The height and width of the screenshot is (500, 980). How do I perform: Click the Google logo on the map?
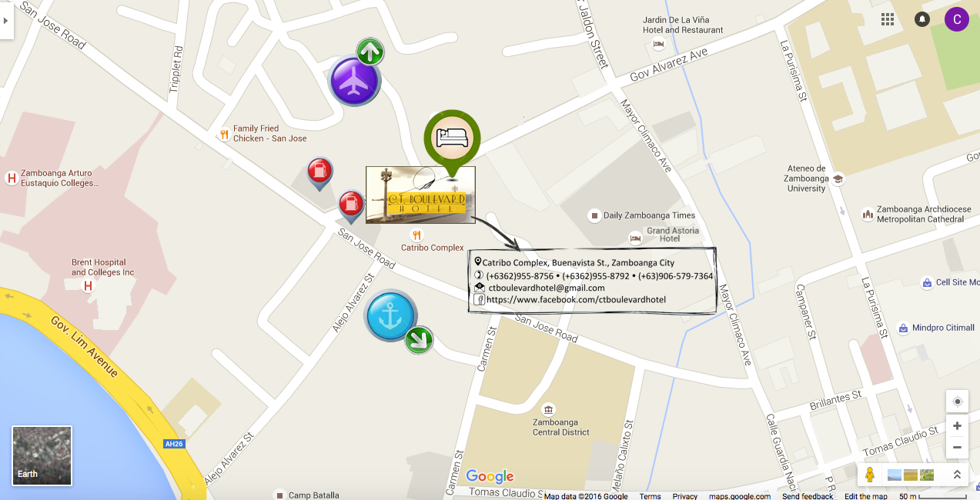pos(490,477)
